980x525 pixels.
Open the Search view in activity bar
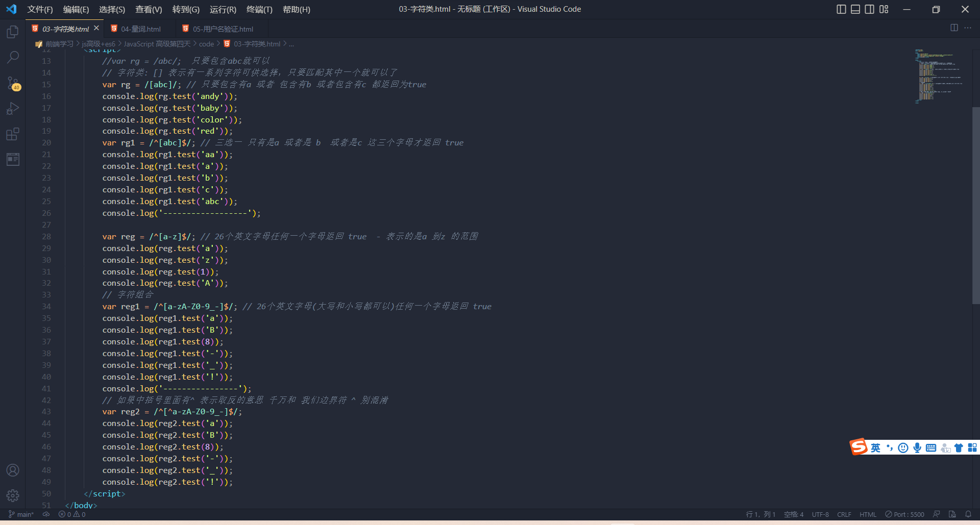tap(13, 57)
